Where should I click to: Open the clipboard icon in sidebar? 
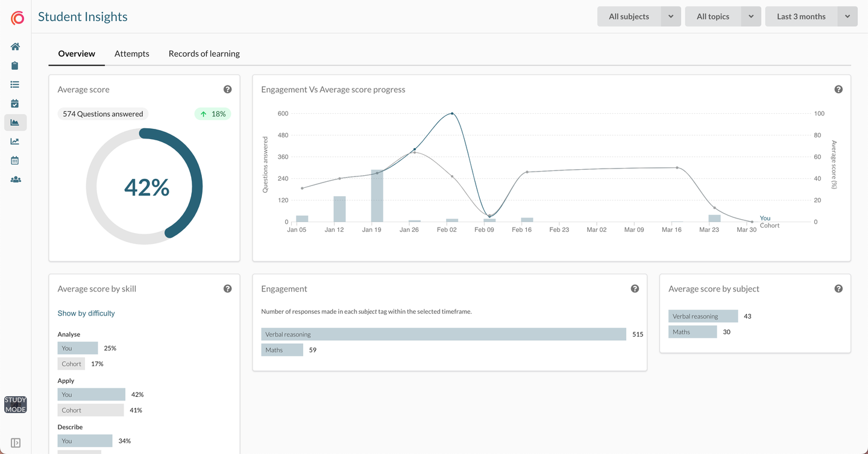[x=15, y=66]
